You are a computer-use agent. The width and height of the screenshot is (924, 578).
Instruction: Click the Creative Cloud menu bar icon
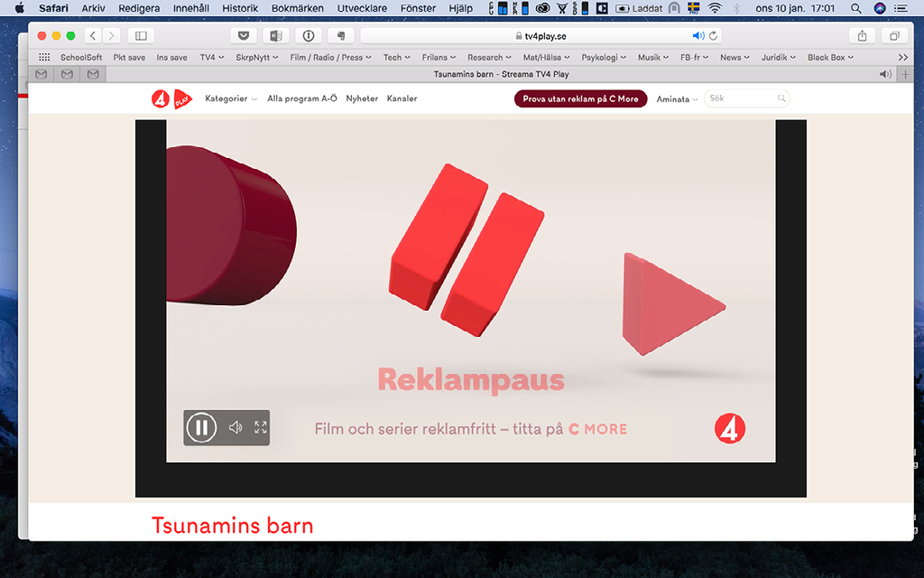(542, 8)
